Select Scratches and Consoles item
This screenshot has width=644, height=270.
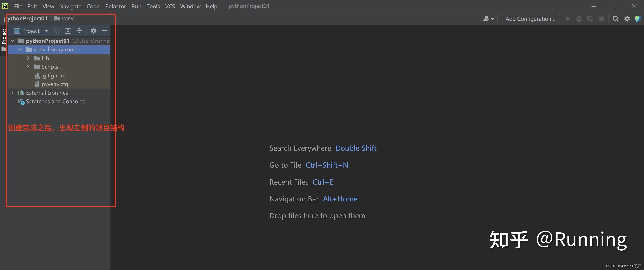pyautogui.click(x=55, y=102)
